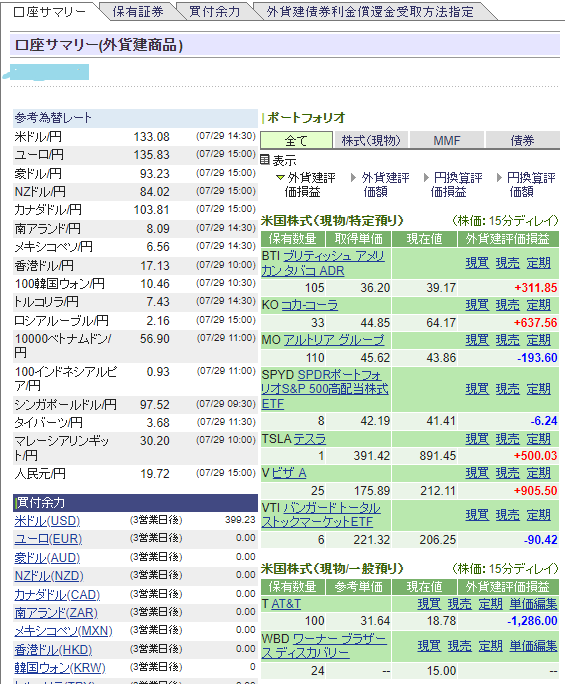565x684 pixels.
Task: Open ユーロ(EUR) buying power link
Action: (48, 539)
